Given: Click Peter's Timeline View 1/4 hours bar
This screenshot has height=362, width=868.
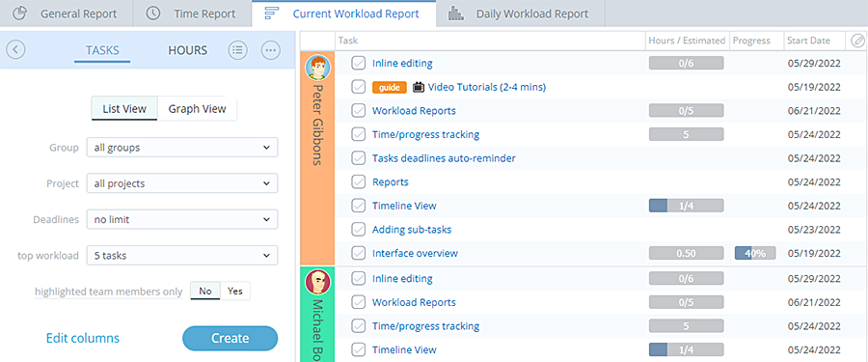Looking at the screenshot, I should [686, 206].
